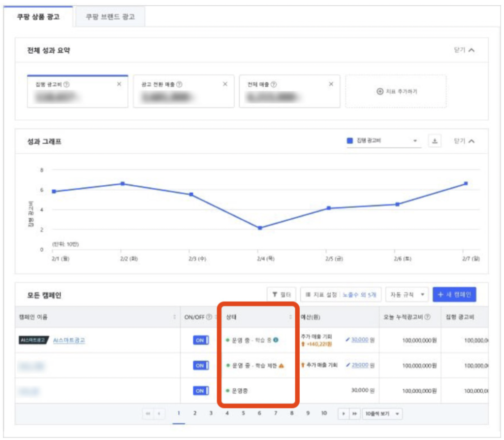Open the AI스마트광고 campaign link
The width and height of the screenshot is (504, 440).
69,340
